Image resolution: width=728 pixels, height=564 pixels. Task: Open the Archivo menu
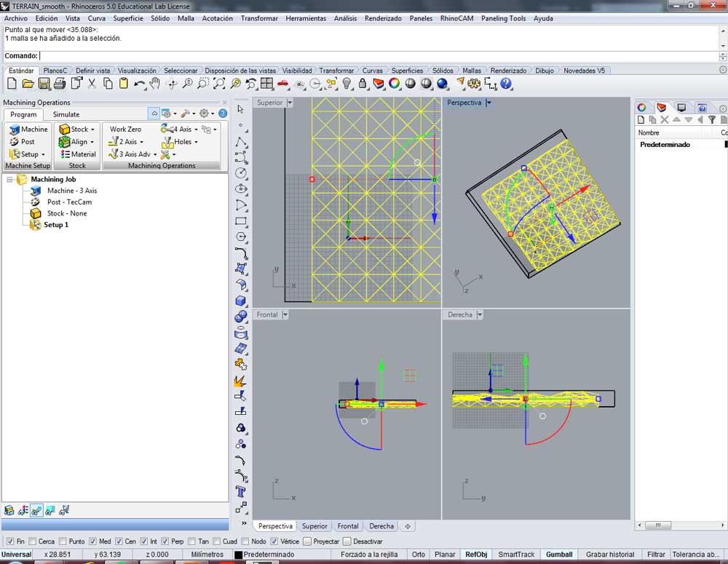pos(16,18)
